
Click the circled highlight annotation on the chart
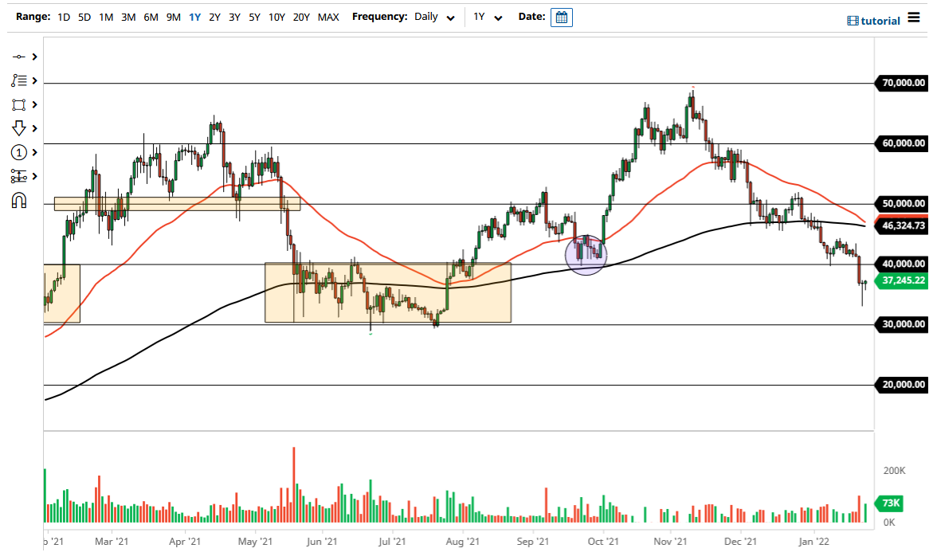[x=586, y=253]
